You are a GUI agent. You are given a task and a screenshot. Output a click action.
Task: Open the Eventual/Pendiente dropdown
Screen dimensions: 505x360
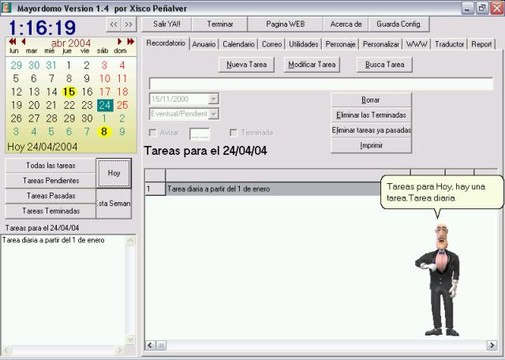click(x=214, y=114)
